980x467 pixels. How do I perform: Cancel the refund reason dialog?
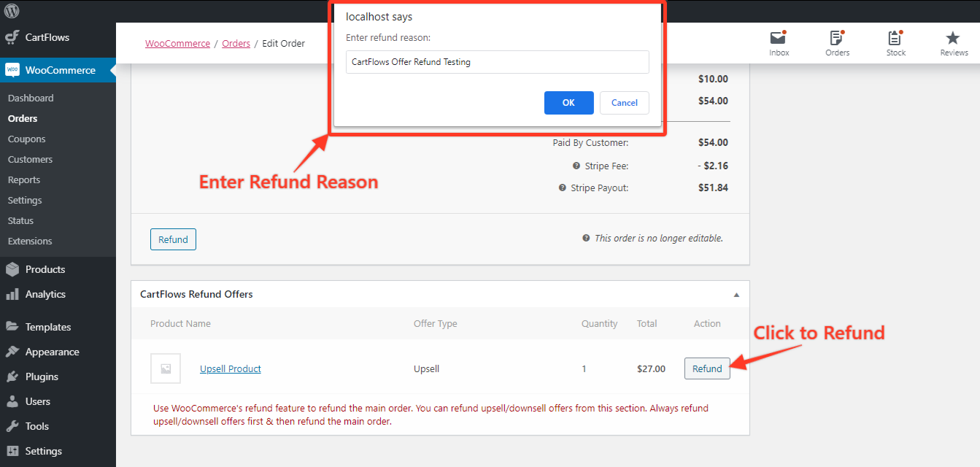(x=624, y=103)
